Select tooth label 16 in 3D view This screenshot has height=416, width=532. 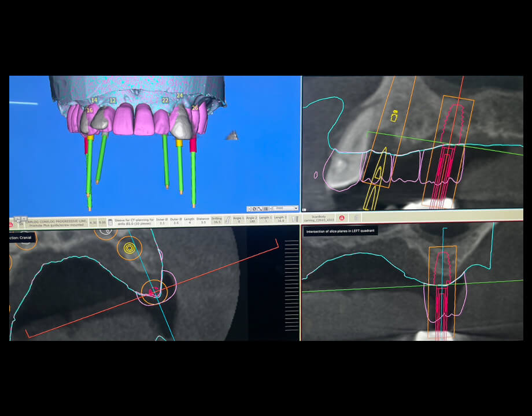coord(89,110)
